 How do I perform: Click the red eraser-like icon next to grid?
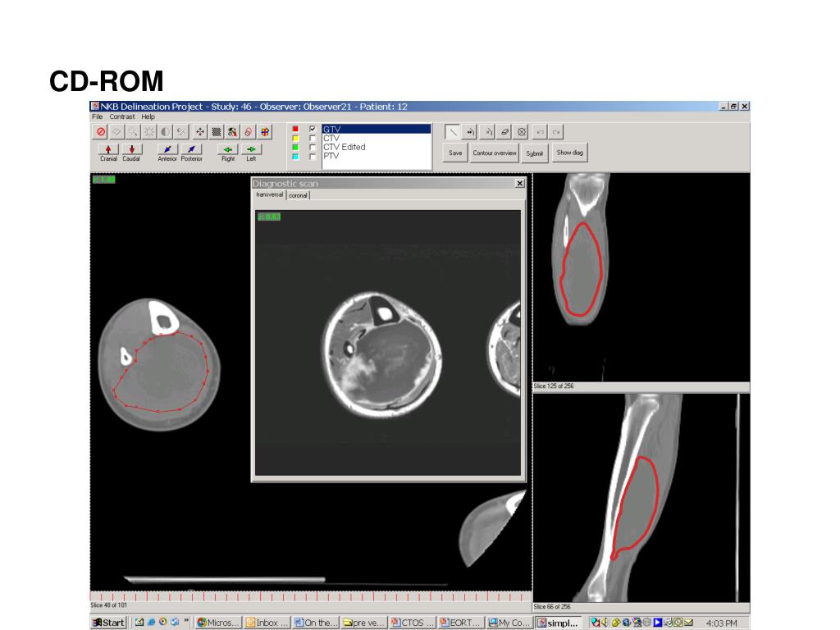(249, 132)
